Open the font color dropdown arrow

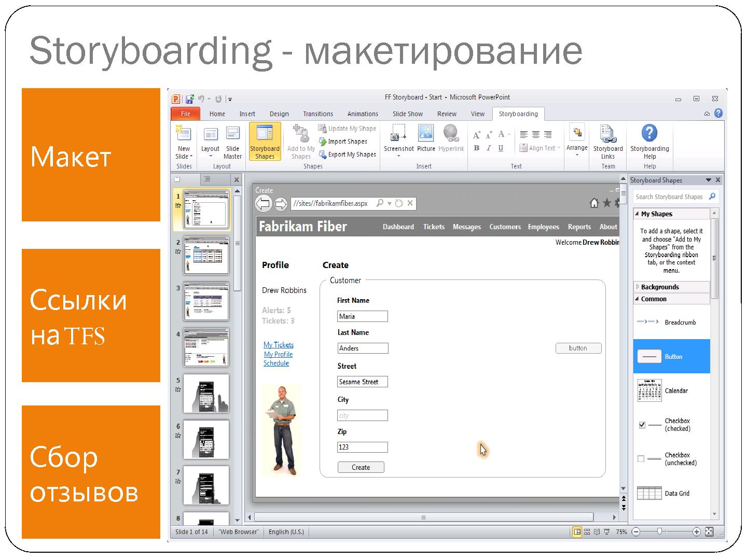(509, 135)
